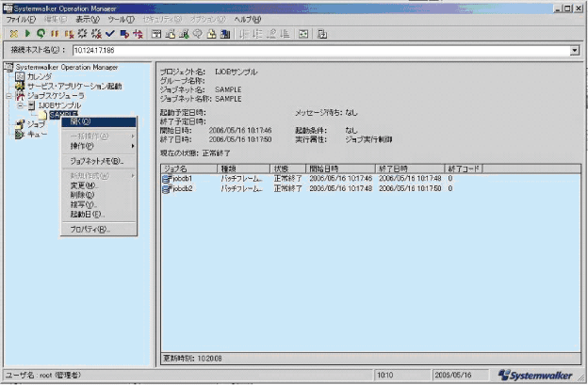The width and height of the screenshot is (588, 385).
Task: Click the jobdb2 job row icon
Action: point(167,189)
